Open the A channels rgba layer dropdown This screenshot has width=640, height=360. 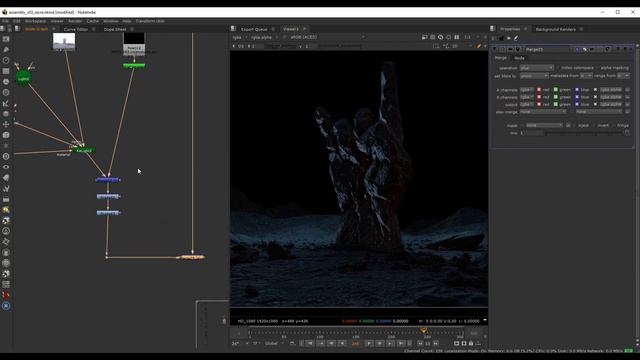point(527,89)
